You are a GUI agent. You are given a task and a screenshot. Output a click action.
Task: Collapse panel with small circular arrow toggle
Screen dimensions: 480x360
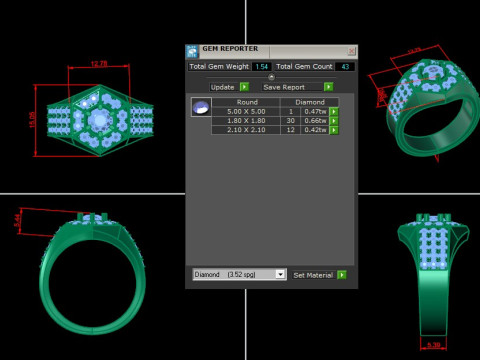point(271,77)
